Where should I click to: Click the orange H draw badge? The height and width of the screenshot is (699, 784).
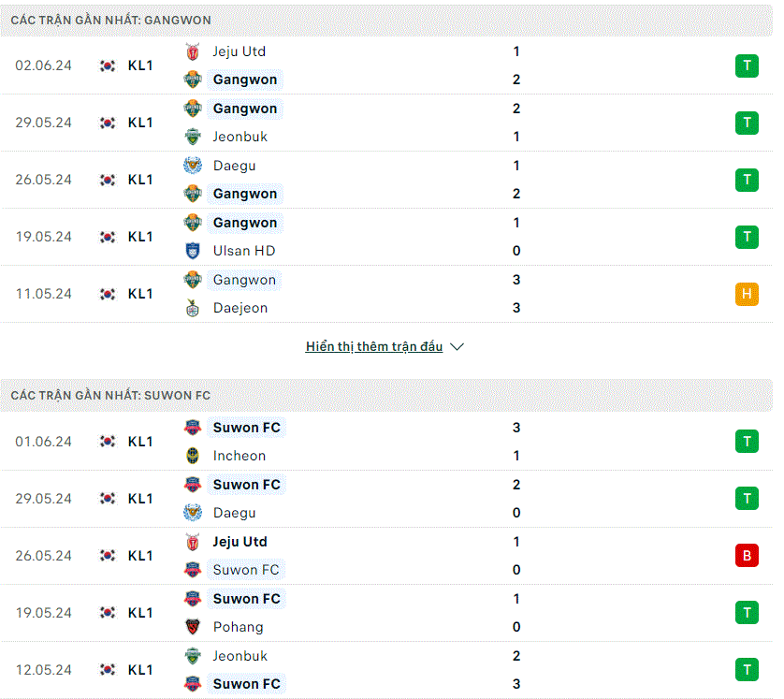747,294
